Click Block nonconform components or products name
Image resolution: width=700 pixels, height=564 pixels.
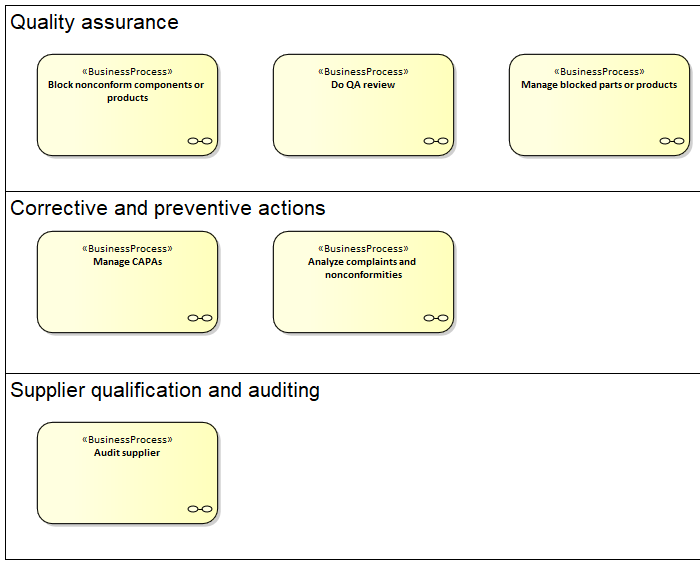(x=127, y=91)
